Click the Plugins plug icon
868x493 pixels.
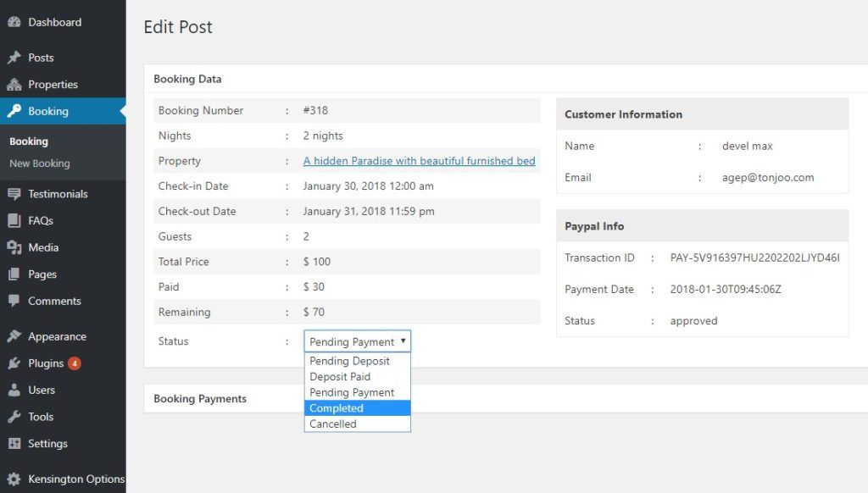[x=14, y=363]
